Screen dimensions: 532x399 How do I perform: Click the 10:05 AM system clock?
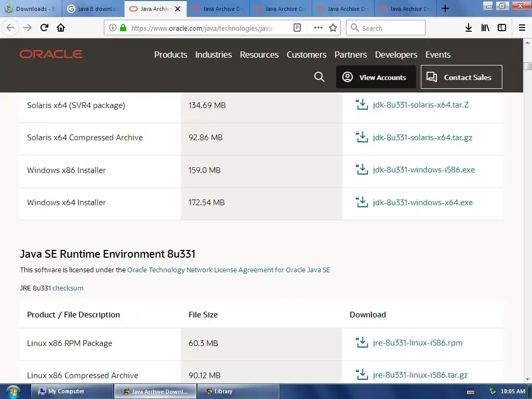coord(513,391)
